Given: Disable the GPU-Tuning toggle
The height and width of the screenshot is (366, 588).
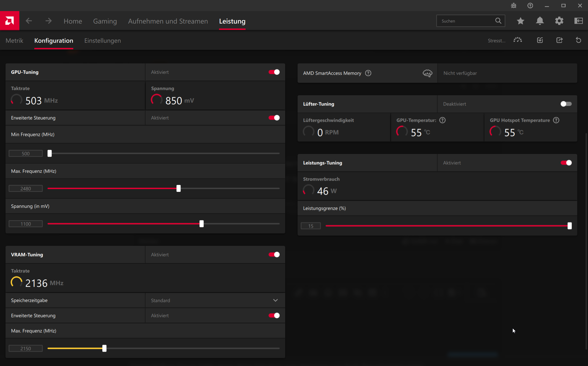Looking at the screenshot, I should click(274, 72).
